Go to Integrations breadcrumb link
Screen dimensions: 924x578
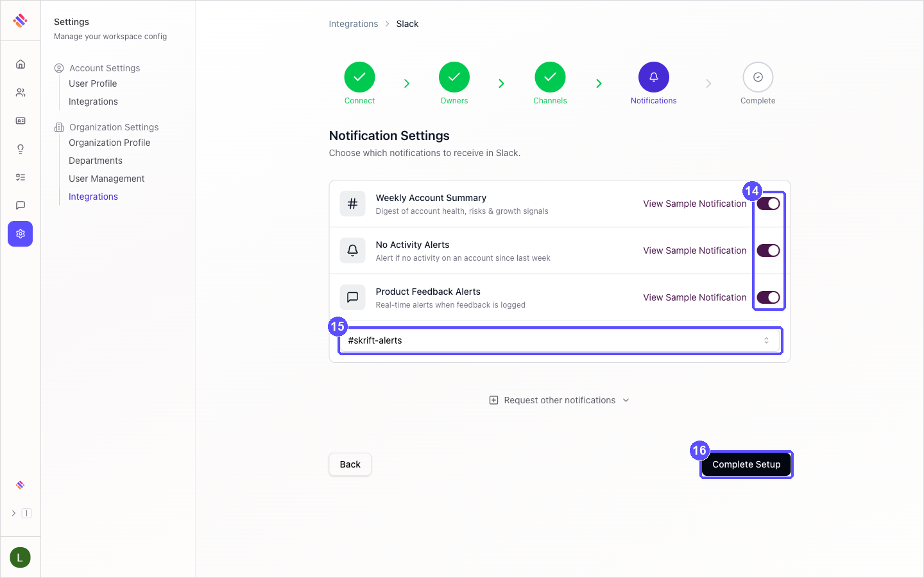pos(354,24)
